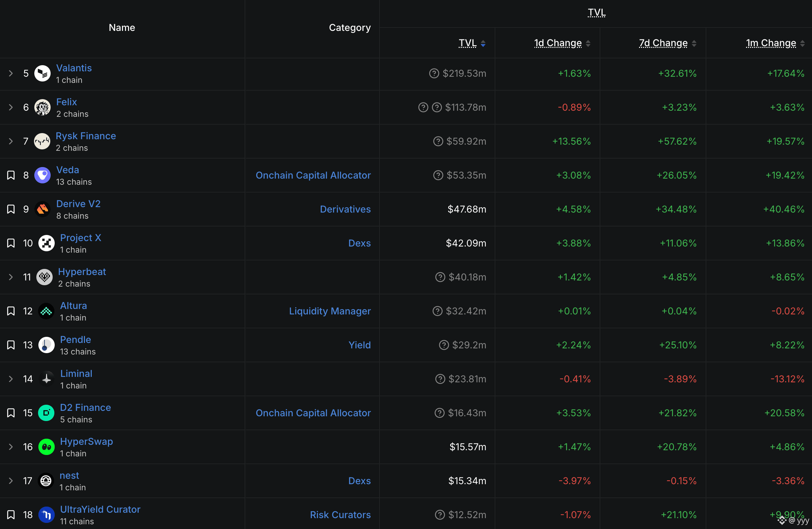Bookmark the Altura protocol

point(11,311)
